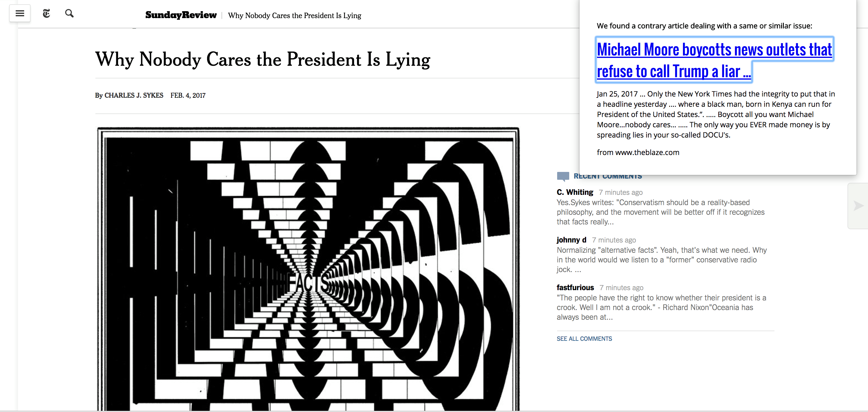Click the comments speech bubble icon

pyautogui.click(x=563, y=176)
